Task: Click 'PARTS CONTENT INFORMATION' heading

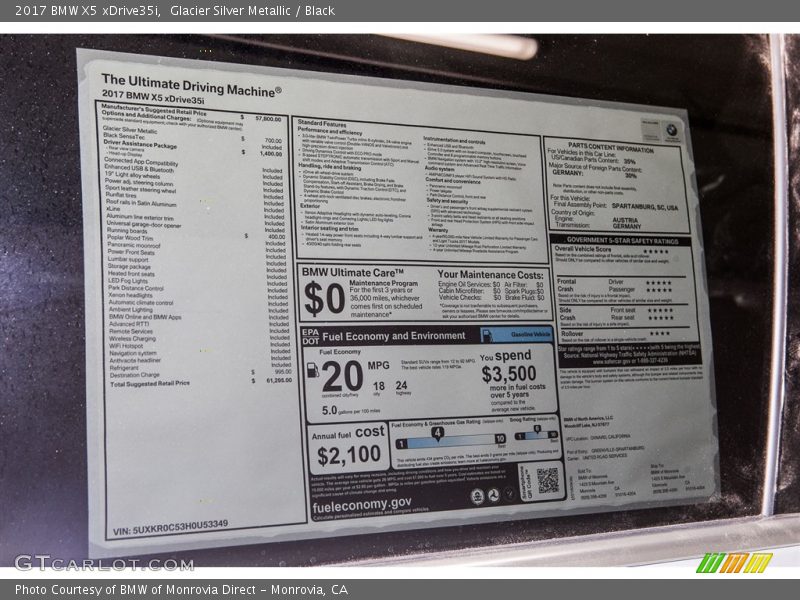Action: (x=611, y=147)
